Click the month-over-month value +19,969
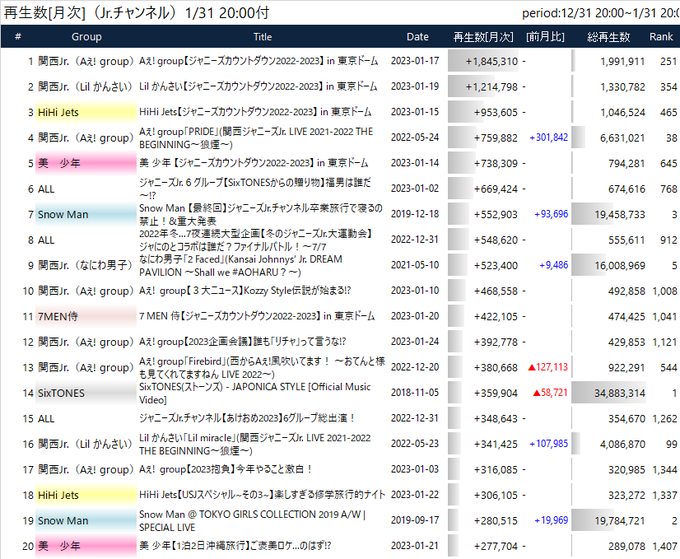 pos(551,520)
